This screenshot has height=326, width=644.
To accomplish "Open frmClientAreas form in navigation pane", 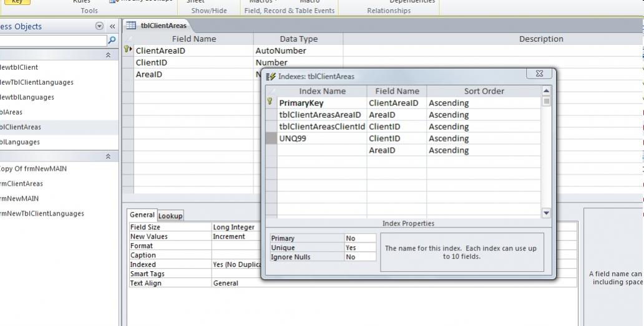I will point(21,184).
